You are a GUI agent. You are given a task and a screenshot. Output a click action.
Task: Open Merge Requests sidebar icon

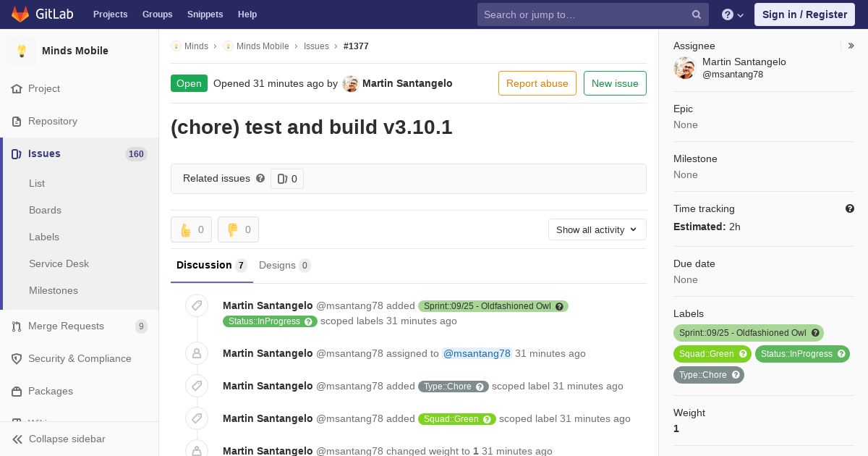[17, 326]
